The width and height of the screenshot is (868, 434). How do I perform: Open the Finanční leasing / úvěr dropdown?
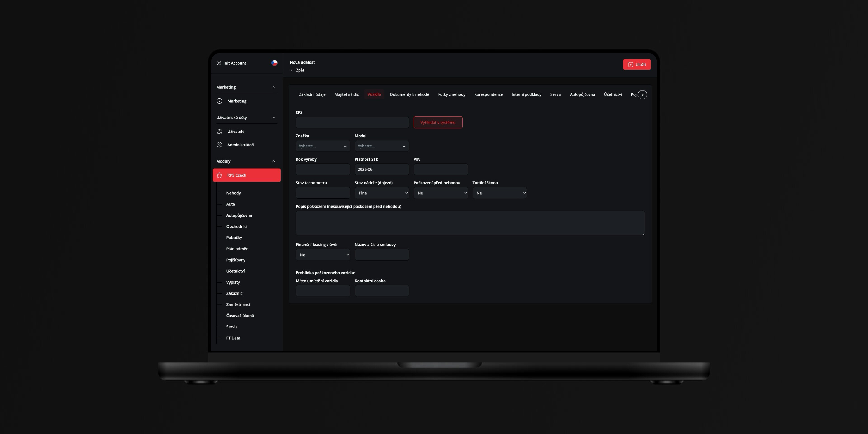(x=323, y=255)
